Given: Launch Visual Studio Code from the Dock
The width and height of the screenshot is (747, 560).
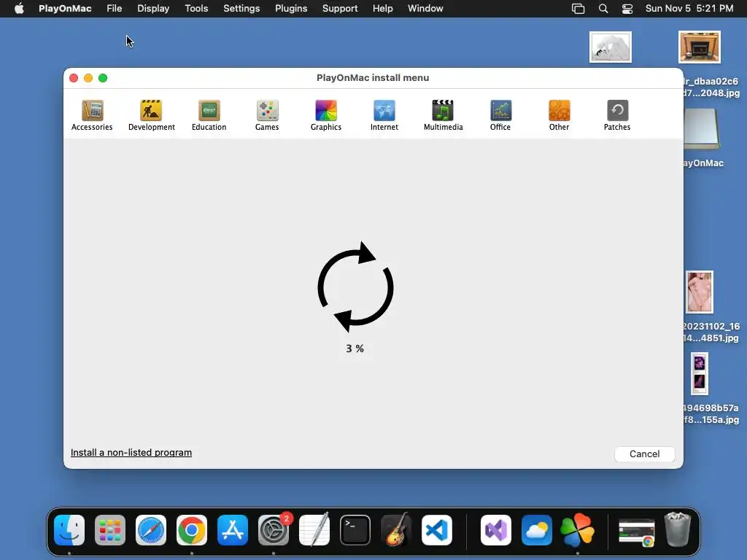Looking at the screenshot, I should point(437,530).
